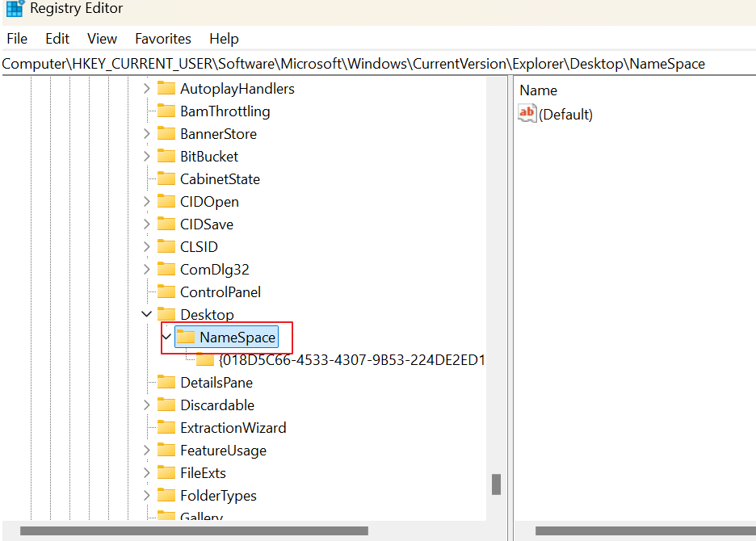Screen dimensions: 756x541
Task: Select the ExtractionWizard key label
Action: pyautogui.click(x=233, y=428)
